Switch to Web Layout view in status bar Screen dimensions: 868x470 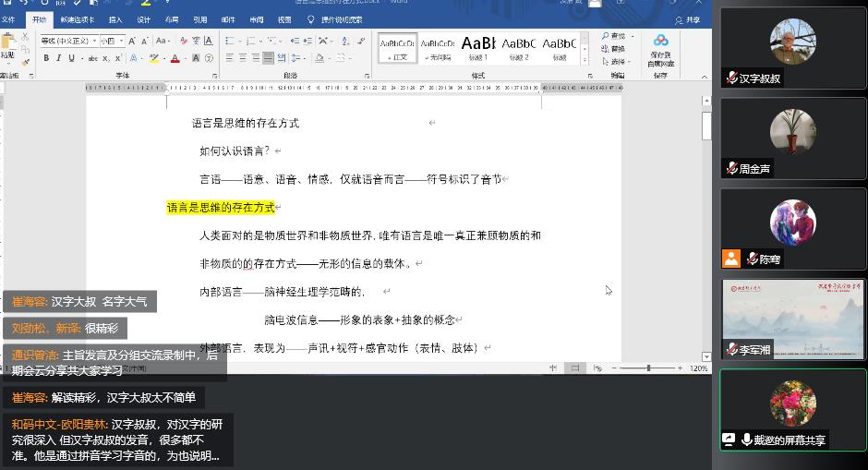tap(596, 368)
